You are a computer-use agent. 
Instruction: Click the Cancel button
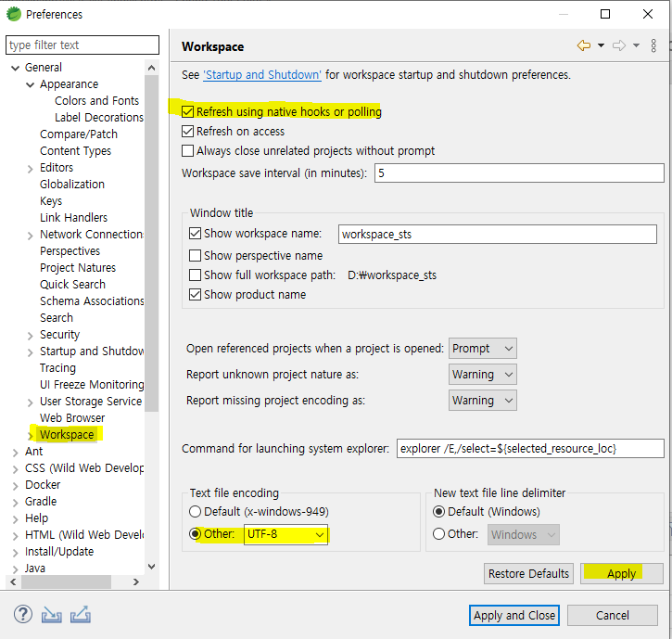click(x=613, y=616)
